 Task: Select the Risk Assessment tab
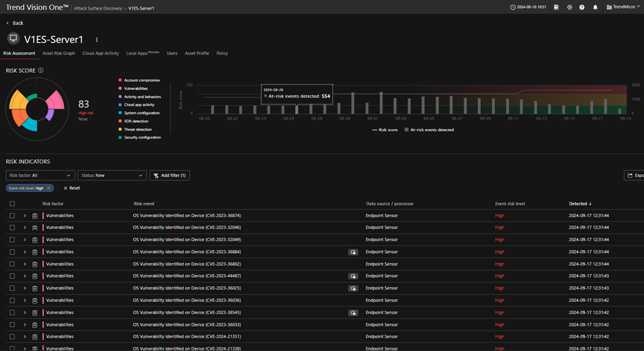pos(19,53)
